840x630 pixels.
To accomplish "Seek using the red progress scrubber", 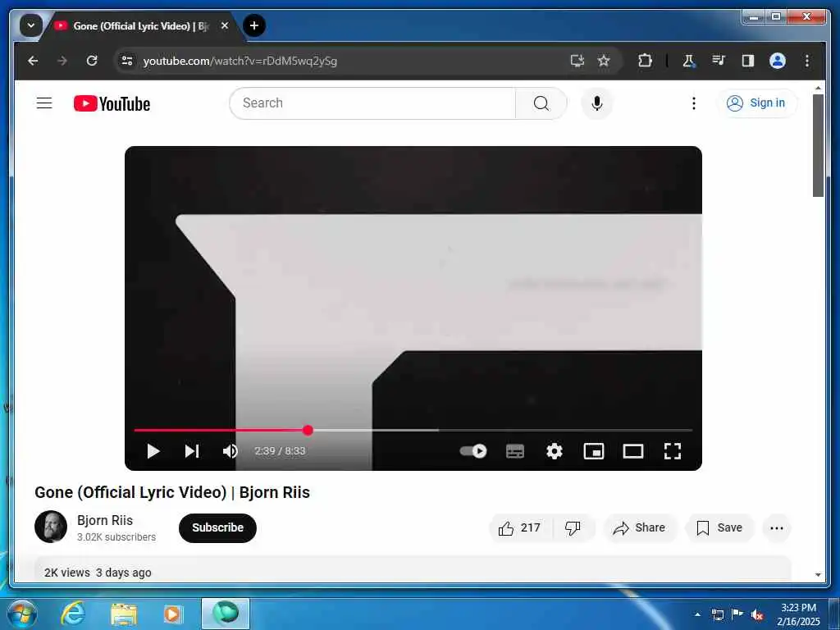I will 308,430.
